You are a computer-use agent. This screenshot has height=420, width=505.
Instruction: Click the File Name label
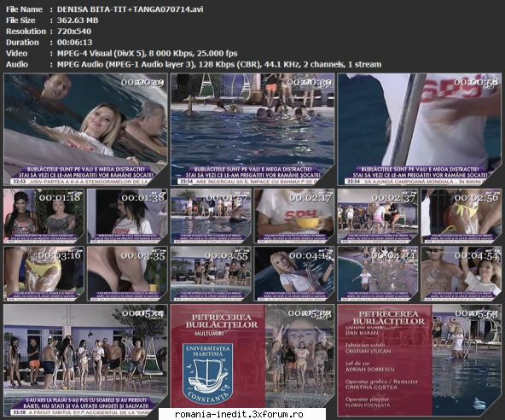[x=24, y=9]
